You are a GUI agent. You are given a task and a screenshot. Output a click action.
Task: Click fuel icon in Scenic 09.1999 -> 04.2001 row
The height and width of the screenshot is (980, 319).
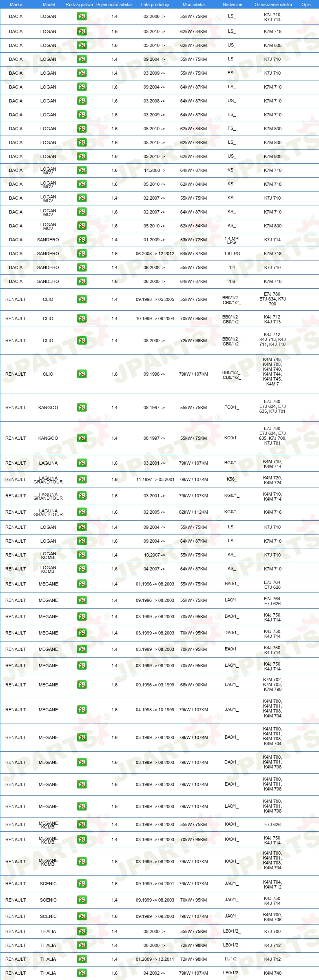pos(82,884)
